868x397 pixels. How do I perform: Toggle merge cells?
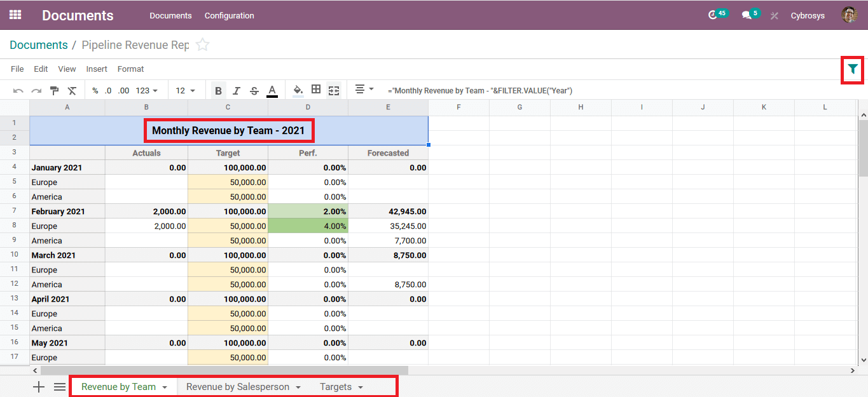(x=334, y=90)
